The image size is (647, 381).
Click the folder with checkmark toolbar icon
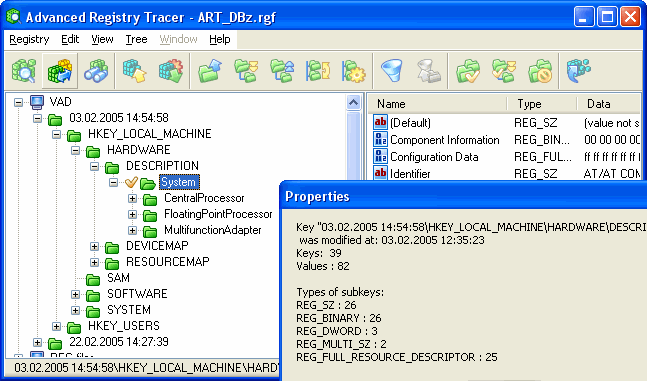468,71
